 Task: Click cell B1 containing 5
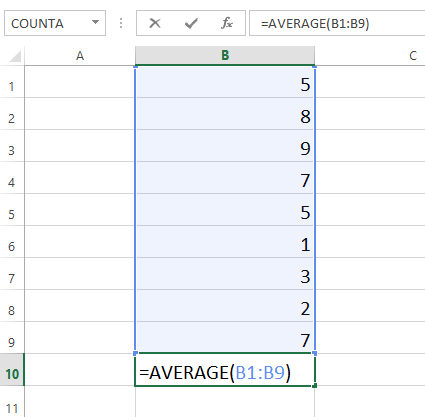click(x=225, y=82)
